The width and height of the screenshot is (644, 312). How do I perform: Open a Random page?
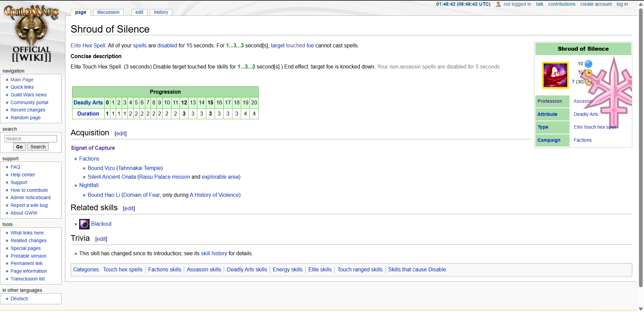coord(25,118)
